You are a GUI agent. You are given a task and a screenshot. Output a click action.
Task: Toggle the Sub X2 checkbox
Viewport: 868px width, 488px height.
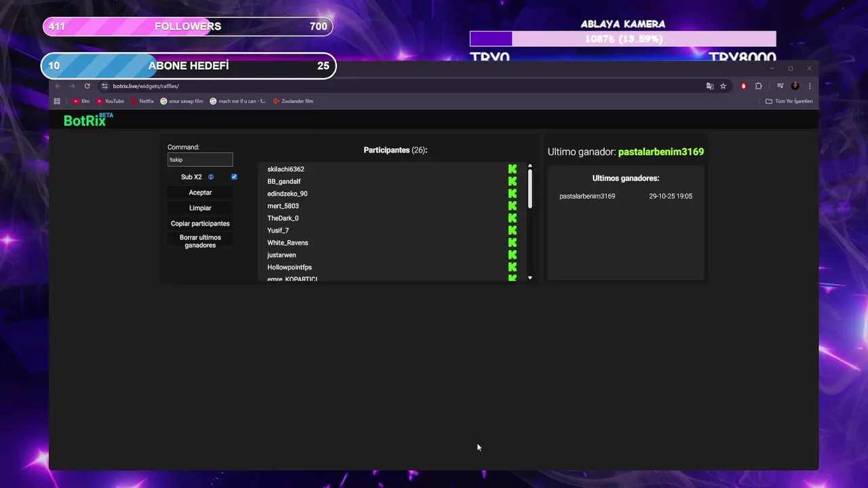(234, 177)
